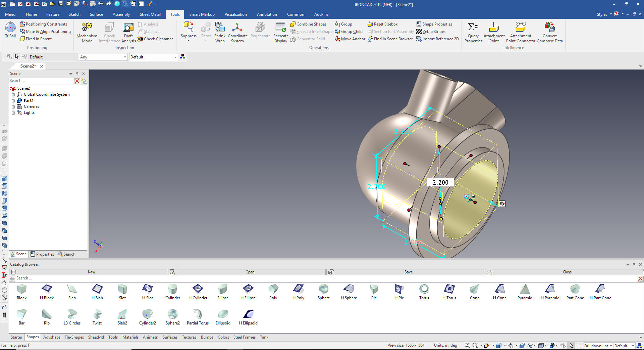Image resolution: width=644 pixels, height=350 pixels.
Task: Click the Suppress tool icon
Action: [189, 27]
